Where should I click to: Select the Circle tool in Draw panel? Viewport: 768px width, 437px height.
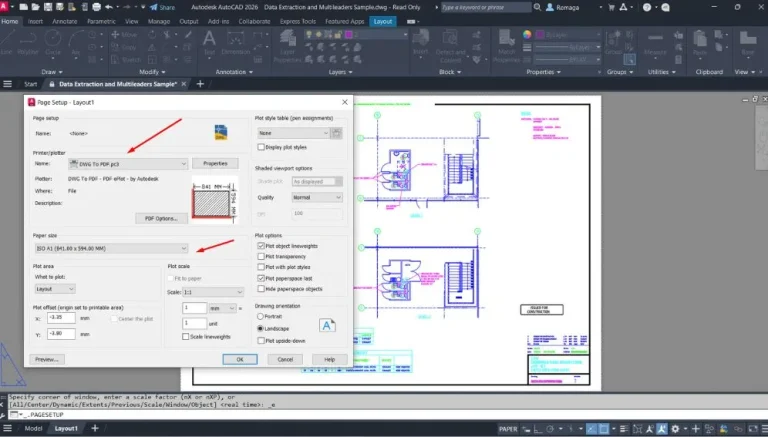53,44
